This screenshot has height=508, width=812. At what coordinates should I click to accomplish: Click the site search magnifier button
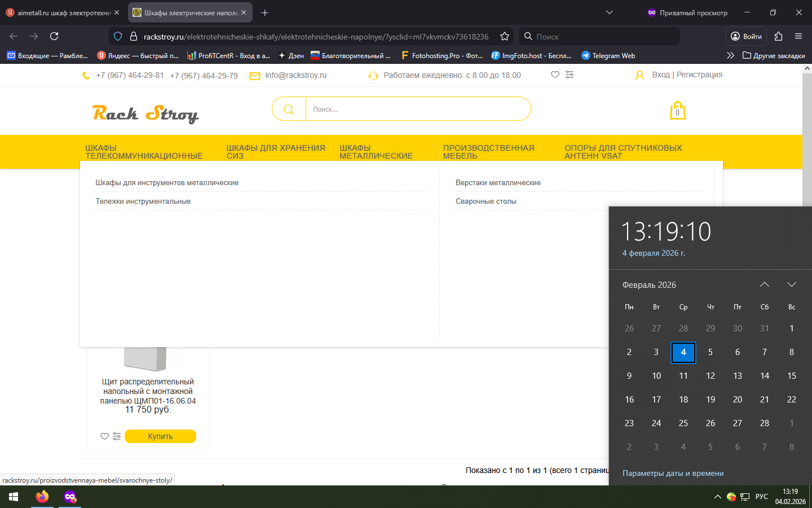click(289, 109)
